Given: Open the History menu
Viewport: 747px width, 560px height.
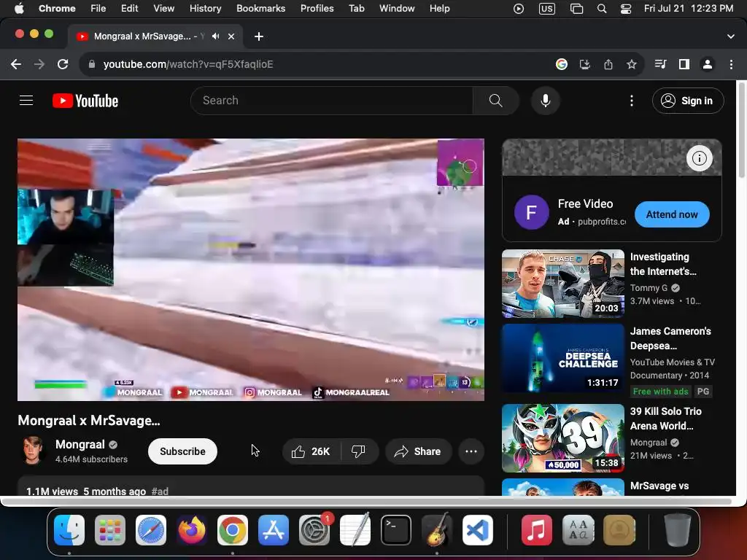Looking at the screenshot, I should [205, 8].
